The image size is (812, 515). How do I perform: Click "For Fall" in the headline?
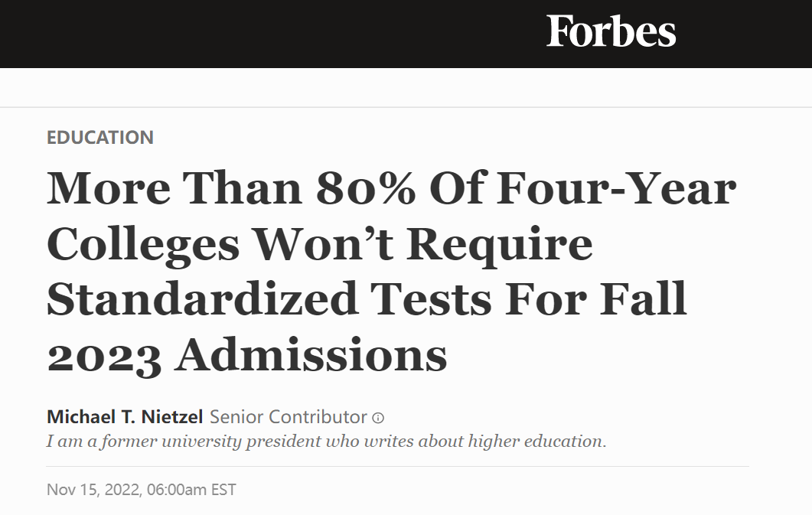coord(597,299)
